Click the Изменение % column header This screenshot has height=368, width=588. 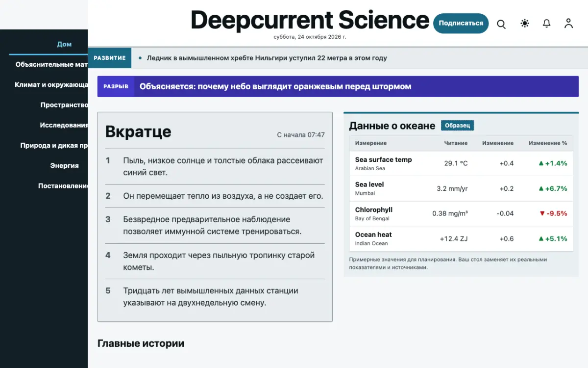click(548, 143)
